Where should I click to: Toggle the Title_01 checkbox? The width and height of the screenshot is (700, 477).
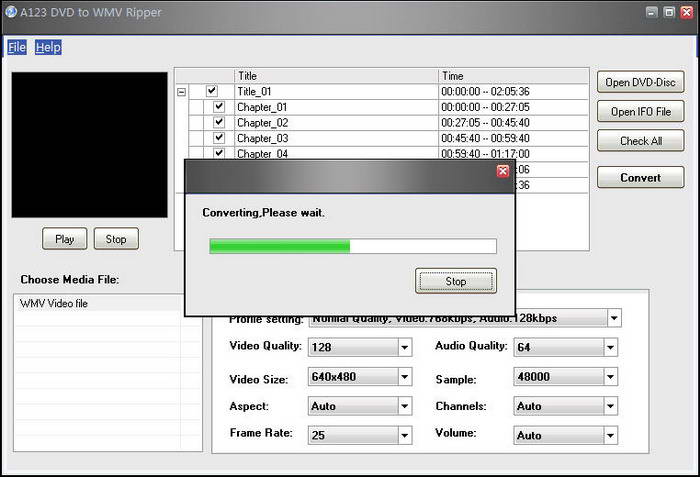click(x=212, y=91)
